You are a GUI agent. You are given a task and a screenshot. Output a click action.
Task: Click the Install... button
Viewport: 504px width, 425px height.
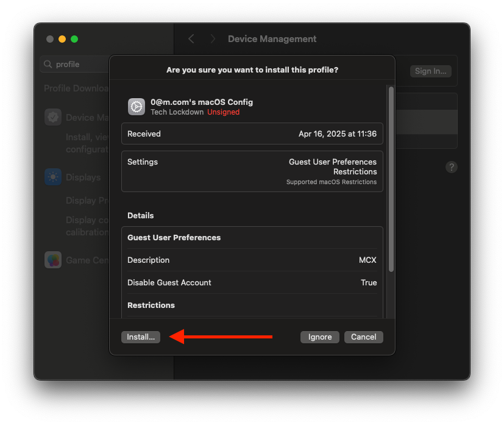(140, 337)
